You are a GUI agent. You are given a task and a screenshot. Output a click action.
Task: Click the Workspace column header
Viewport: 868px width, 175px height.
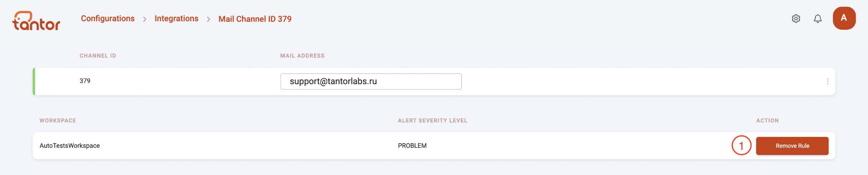[x=58, y=121]
